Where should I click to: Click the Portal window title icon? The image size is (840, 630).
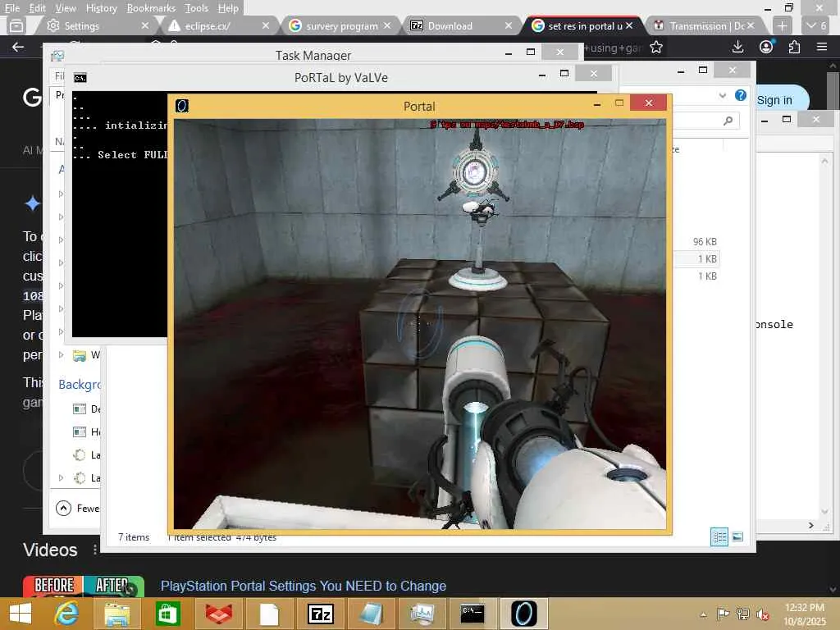pyautogui.click(x=182, y=106)
